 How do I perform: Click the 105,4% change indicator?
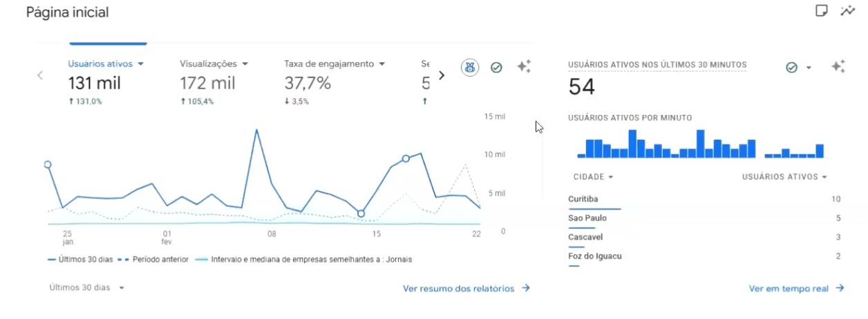(197, 101)
